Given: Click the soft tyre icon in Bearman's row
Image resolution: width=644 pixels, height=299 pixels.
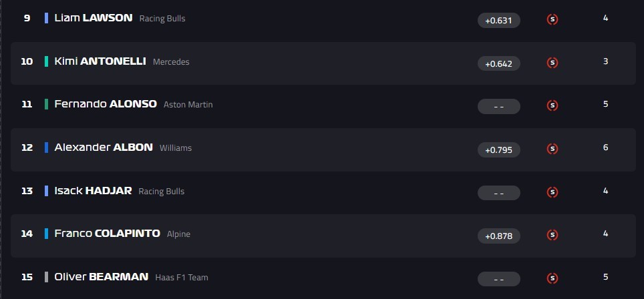Looking at the screenshot, I should [x=552, y=278].
